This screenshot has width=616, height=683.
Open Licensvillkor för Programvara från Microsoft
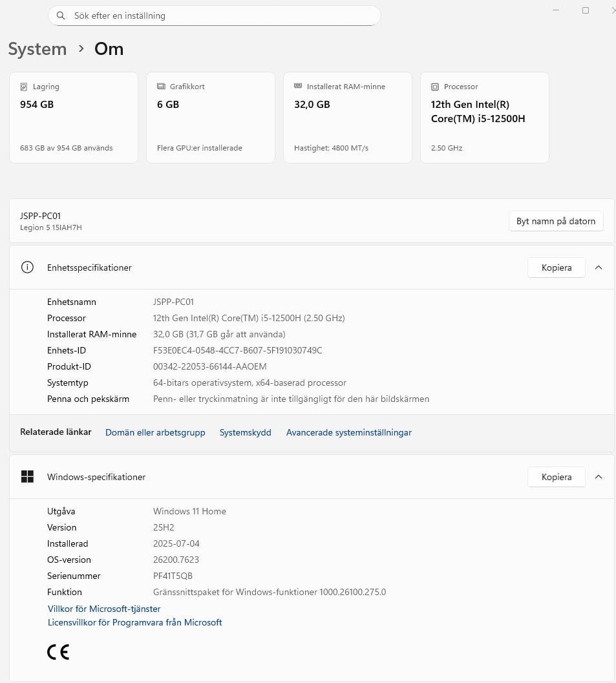[x=134, y=622]
